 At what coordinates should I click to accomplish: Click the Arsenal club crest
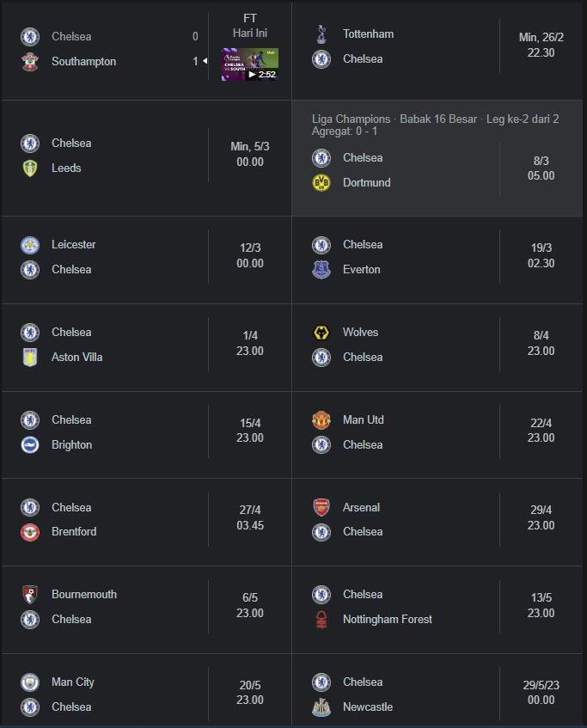pyautogui.click(x=321, y=508)
